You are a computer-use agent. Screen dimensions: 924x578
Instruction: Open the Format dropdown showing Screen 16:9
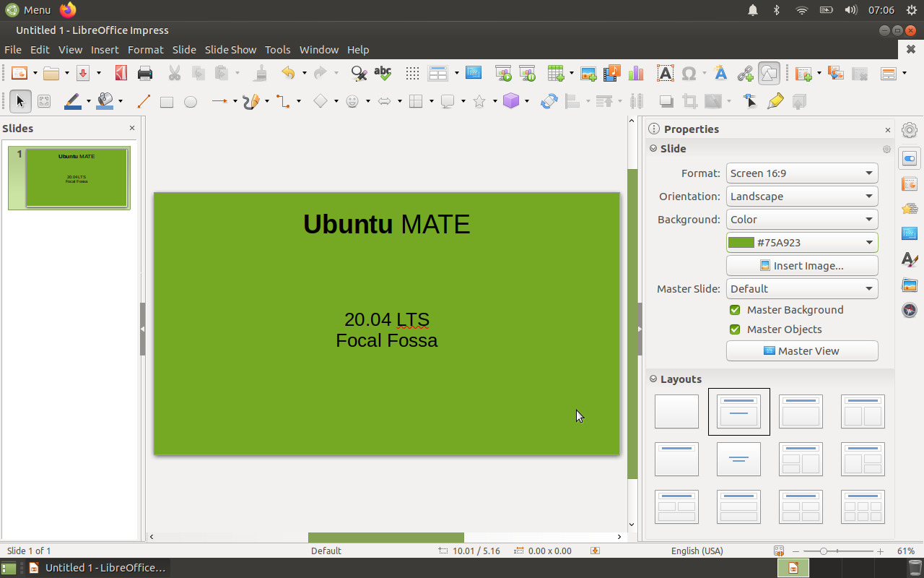click(801, 173)
